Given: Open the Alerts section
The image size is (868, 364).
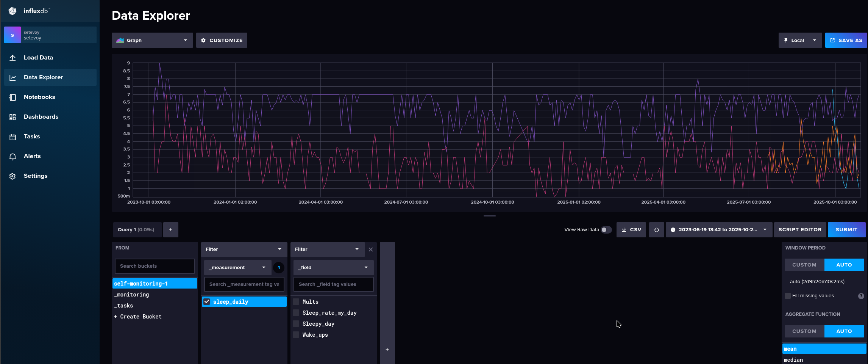Looking at the screenshot, I should pos(32,156).
